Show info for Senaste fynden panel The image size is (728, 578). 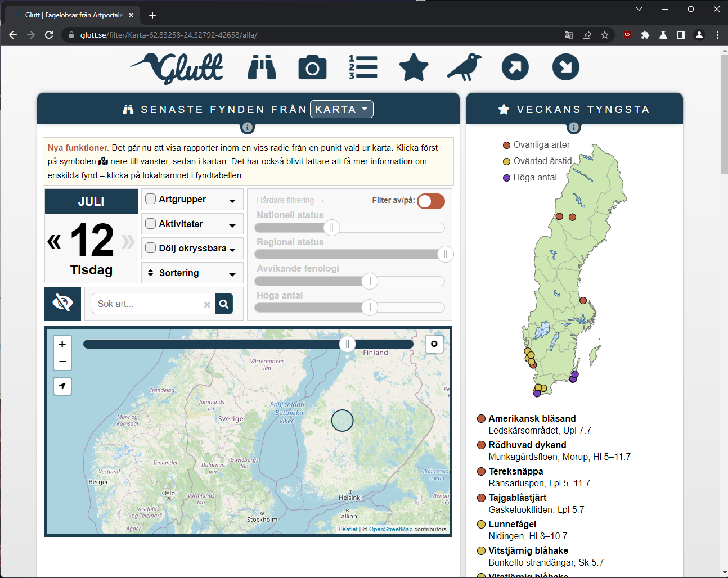[248, 128]
